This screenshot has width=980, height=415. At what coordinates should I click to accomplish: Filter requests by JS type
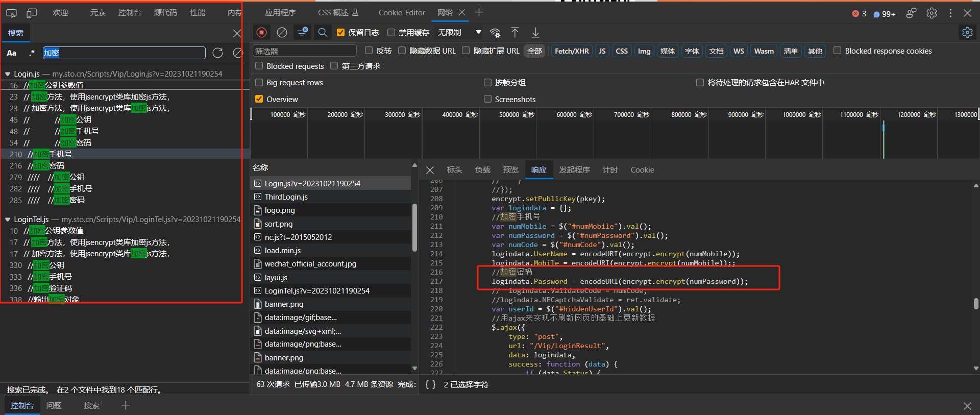(x=602, y=51)
